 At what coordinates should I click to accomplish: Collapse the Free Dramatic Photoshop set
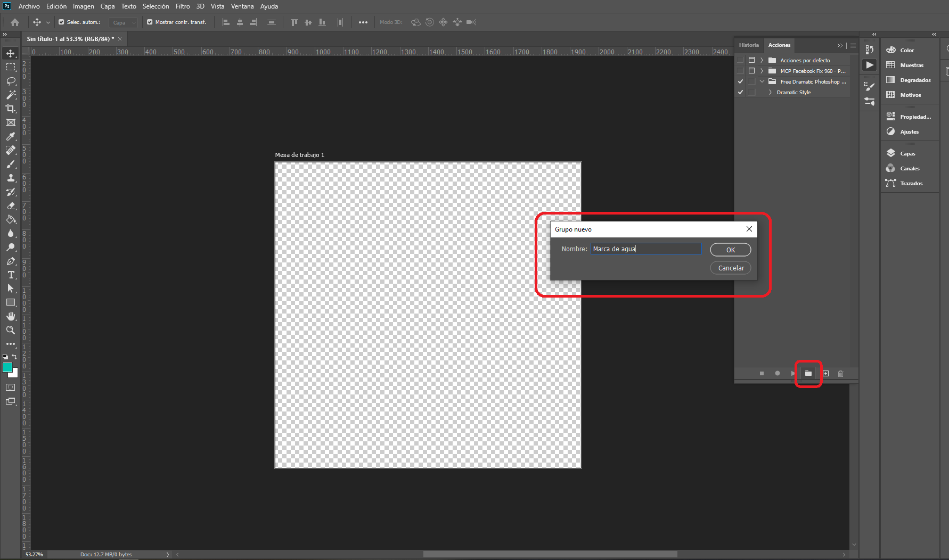click(x=762, y=81)
